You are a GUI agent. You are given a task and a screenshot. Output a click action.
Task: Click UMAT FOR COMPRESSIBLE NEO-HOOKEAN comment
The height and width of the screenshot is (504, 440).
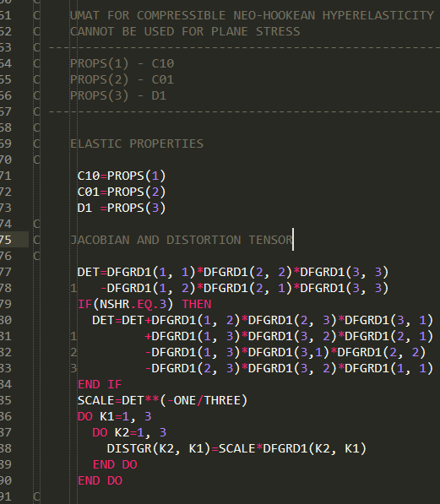click(252, 15)
